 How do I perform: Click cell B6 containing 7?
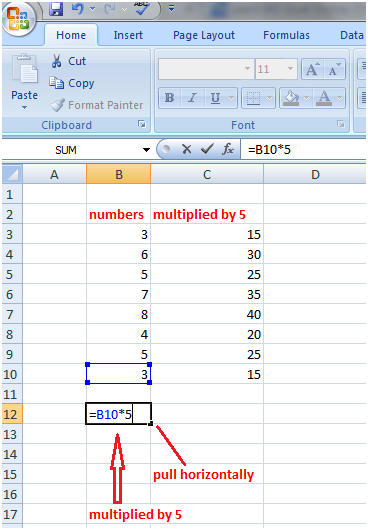coord(119,294)
